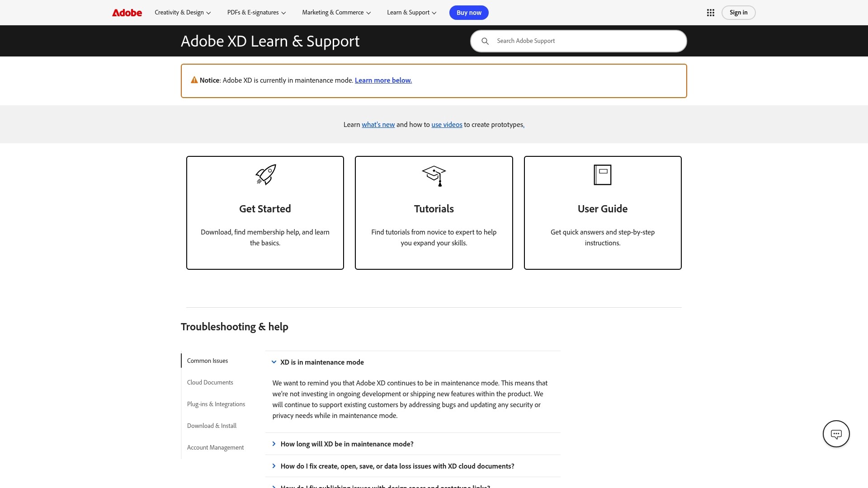Click the warning triangle icon in notice

(x=194, y=80)
